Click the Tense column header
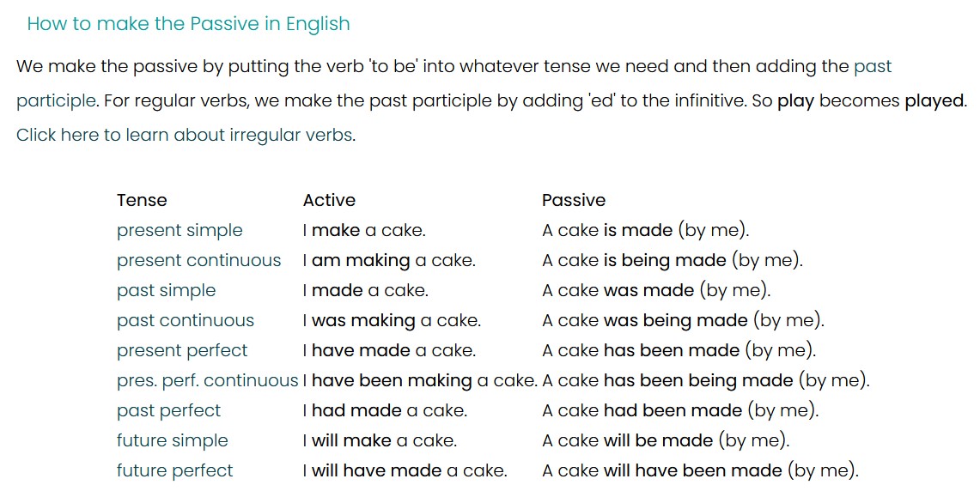 [142, 200]
